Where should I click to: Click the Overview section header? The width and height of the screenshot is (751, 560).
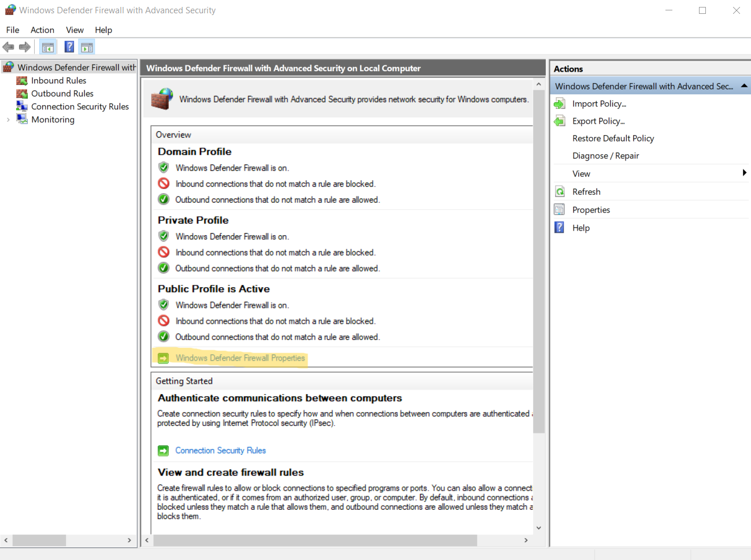pyautogui.click(x=173, y=135)
